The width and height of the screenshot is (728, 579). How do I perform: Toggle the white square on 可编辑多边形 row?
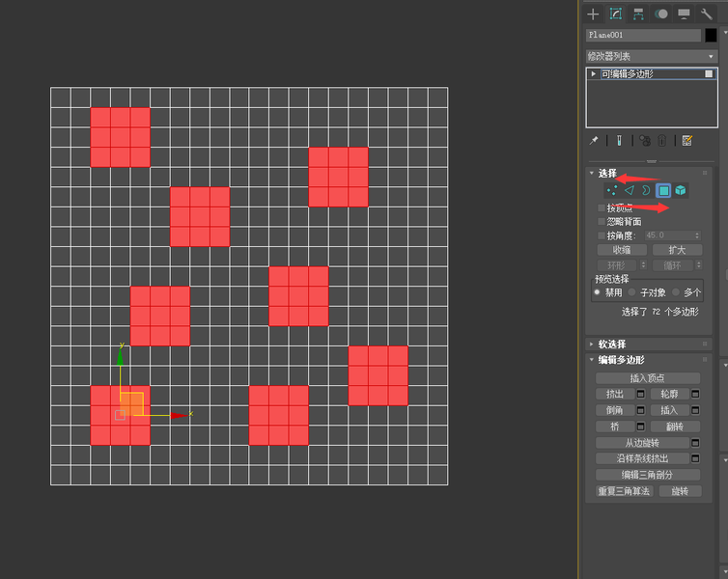tap(709, 73)
